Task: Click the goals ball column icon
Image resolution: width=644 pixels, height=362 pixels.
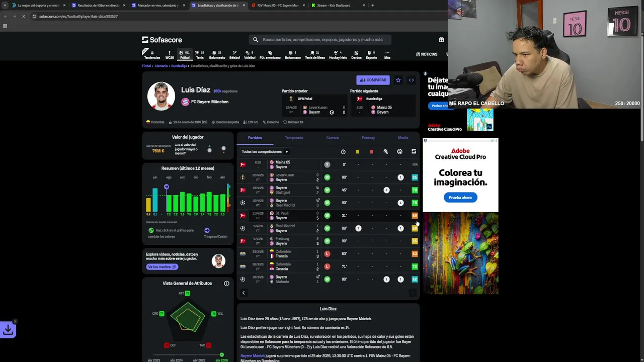Action: [x=399, y=151]
